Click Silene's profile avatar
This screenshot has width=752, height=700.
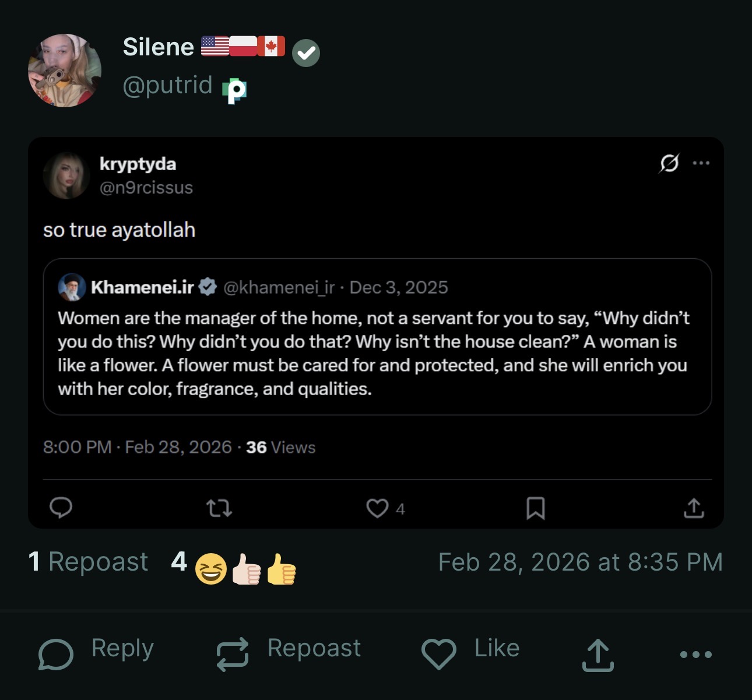65,71
